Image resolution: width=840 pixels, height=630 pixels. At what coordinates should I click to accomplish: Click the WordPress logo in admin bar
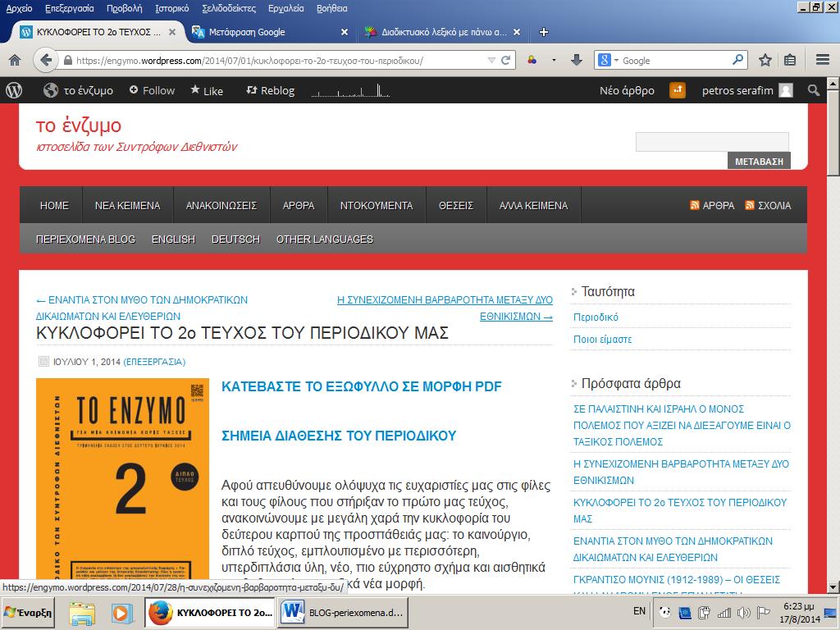[x=14, y=90]
